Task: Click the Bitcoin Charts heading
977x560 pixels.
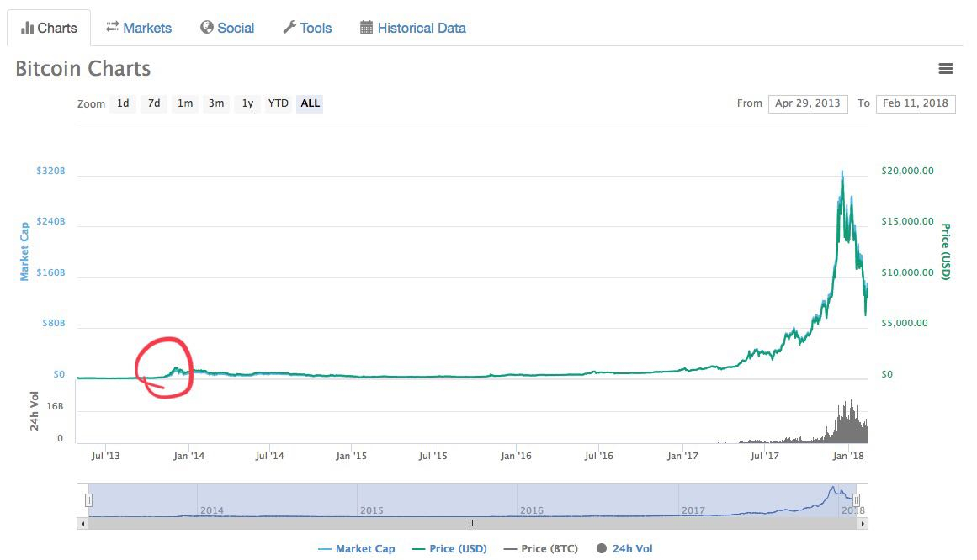Action: [82, 68]
